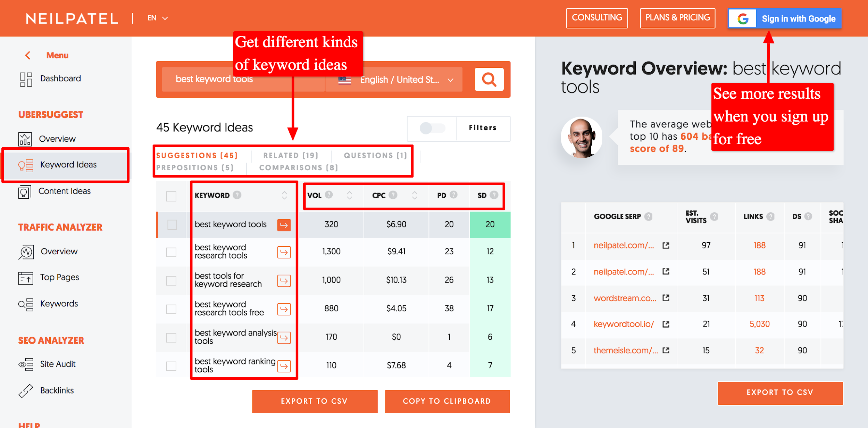Click the Keywords sidebar icon

[26, 305]
